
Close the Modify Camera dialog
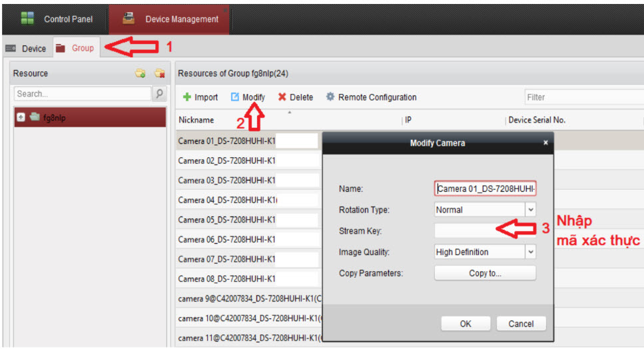(545, 143)
